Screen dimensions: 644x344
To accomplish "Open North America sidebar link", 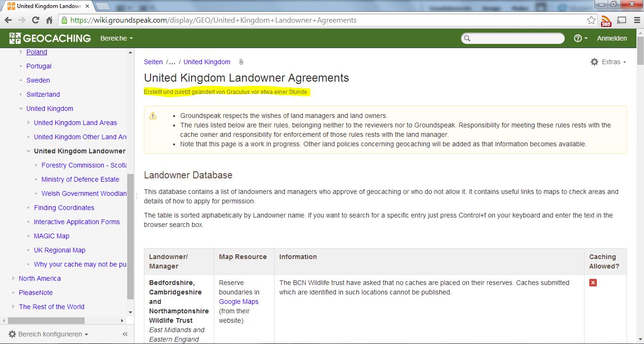I will [x=40, y=278].
